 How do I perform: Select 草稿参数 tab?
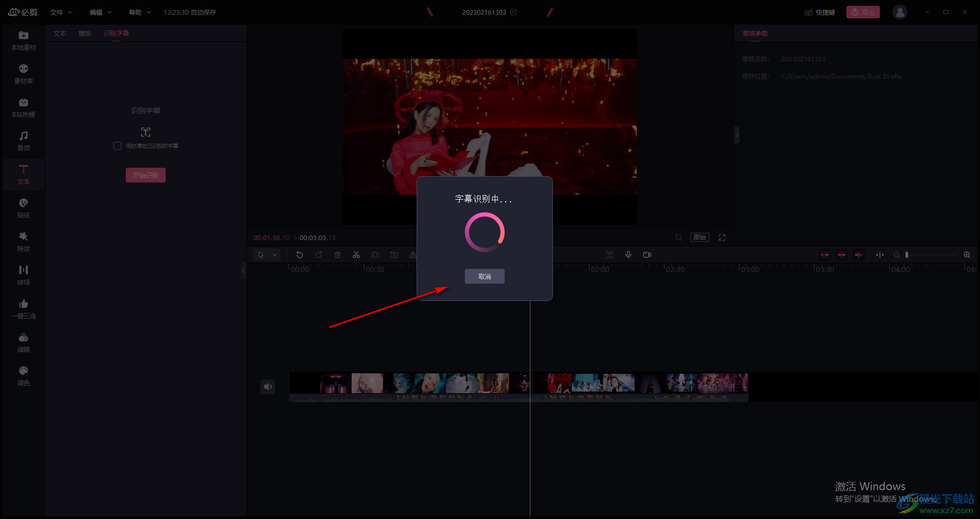coord(755,34)
